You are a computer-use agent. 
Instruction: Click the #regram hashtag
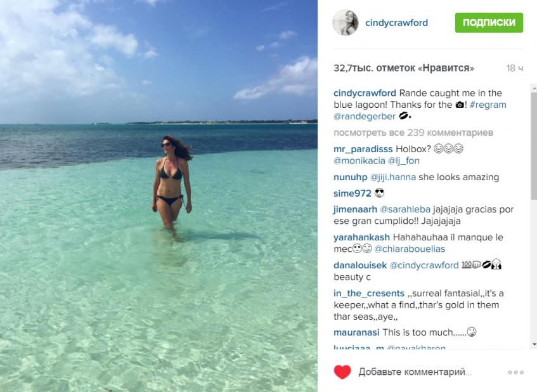point(488,105)
